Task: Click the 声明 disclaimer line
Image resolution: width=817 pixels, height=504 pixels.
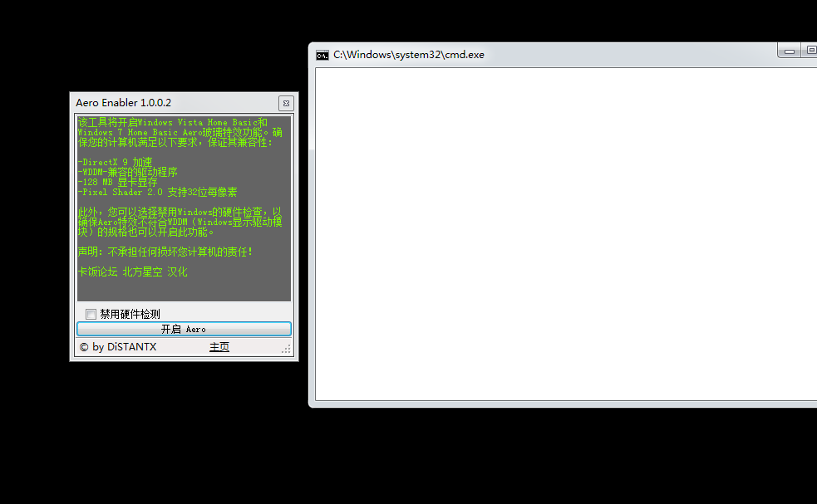Action: pos(165,252)
